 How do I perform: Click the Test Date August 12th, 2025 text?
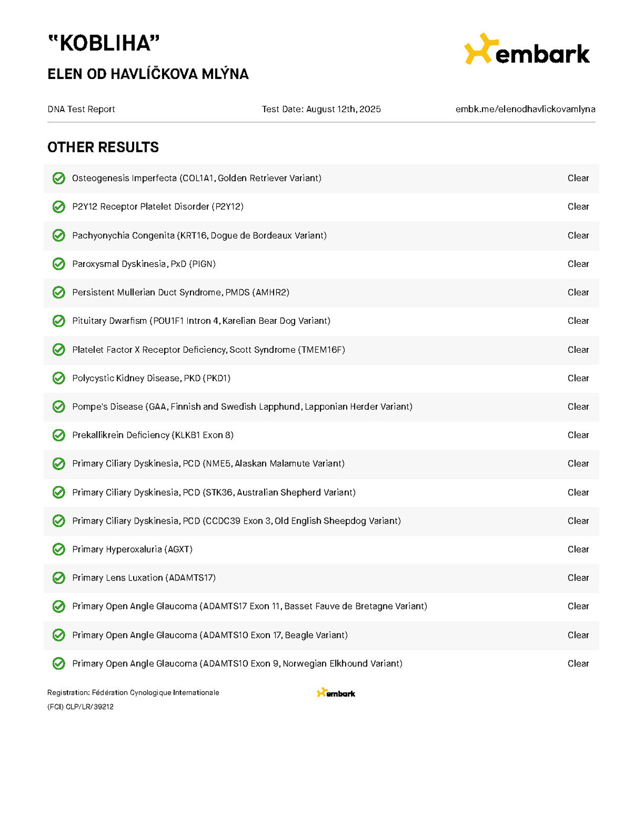click(x=321, y=109)
